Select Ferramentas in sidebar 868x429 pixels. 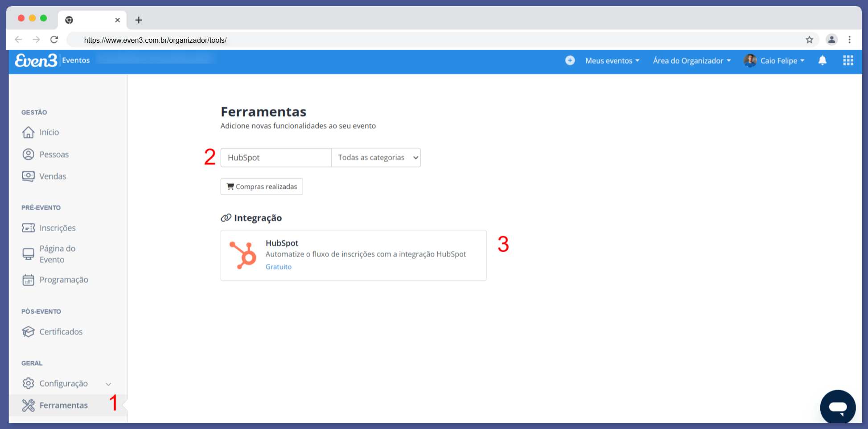click(x=64, y=405)
